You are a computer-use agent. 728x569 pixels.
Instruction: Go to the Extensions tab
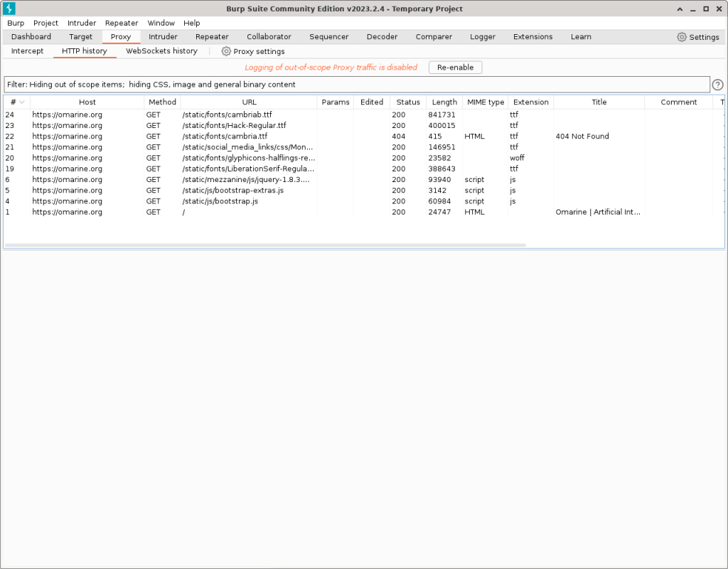coord(532,37)
